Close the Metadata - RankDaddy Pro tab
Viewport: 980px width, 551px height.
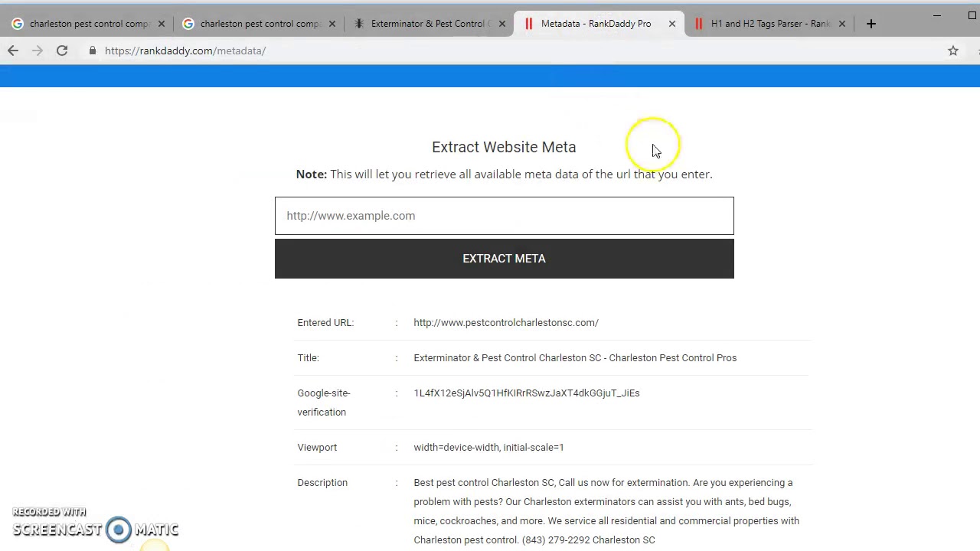pos(672,24)
